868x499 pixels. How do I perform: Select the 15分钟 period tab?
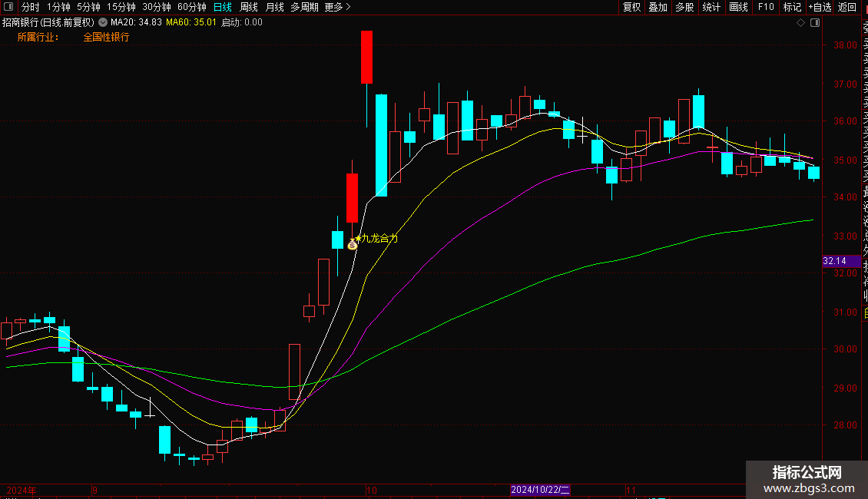(121, 7)
